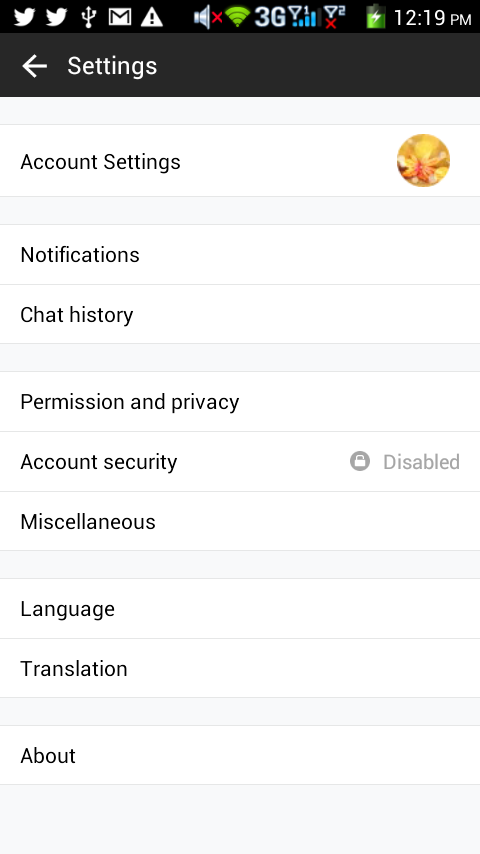The height and width of the screenshot is (854, 480).
Task: Open the Notifications settings
Action: pyautogui.click(x=240, y=254)
